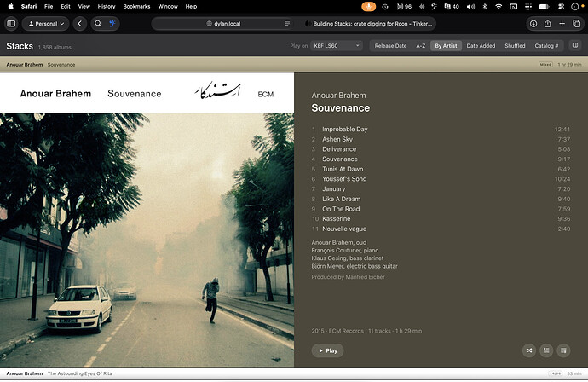The width and height of the screenshot is (588, 382).
Task: Open the Share icon in Safari
Action: (547, 24)
